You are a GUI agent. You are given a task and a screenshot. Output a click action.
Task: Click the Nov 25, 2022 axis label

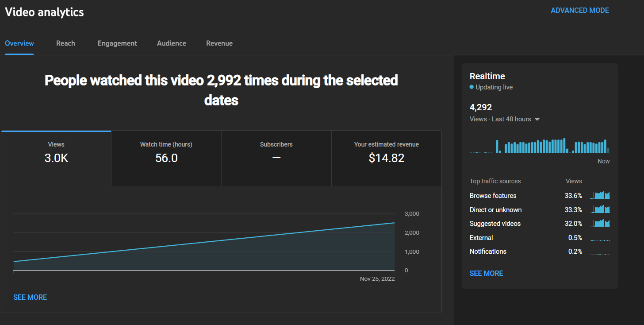[377, 279]
